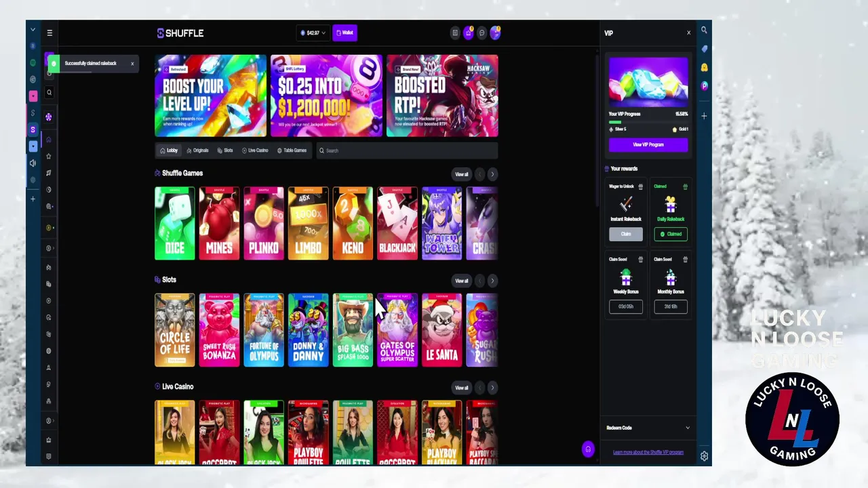Screen dimensions: 868x488
Task: Open the Boost Your Level Up banner
Action: [x=211, y=96]
